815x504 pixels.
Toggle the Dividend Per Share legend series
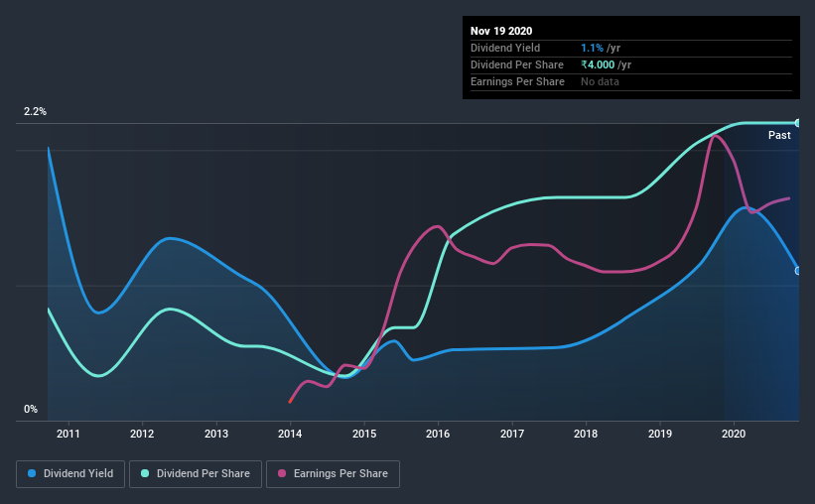196,474
